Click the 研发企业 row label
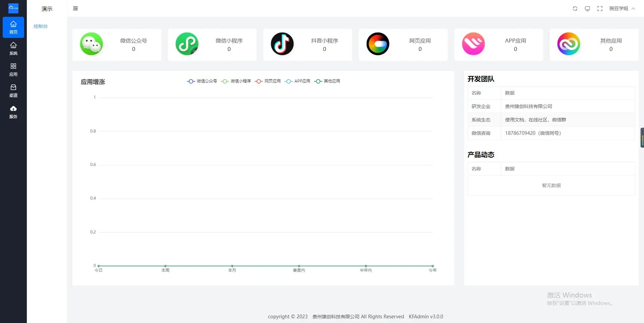This screenshot has height=323, width=644. (x=481, y=106)
